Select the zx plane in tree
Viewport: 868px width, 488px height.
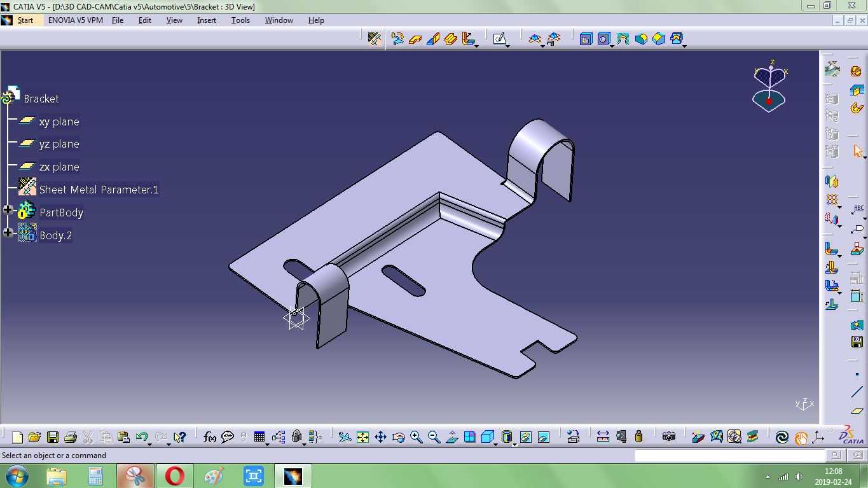point(59,167)
